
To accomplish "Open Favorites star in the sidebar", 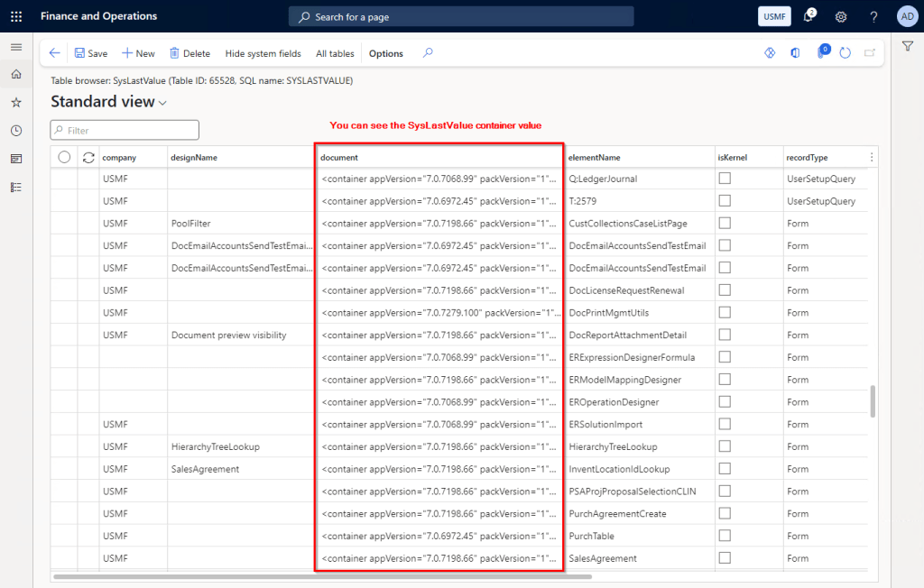I will tap(15, 103).
